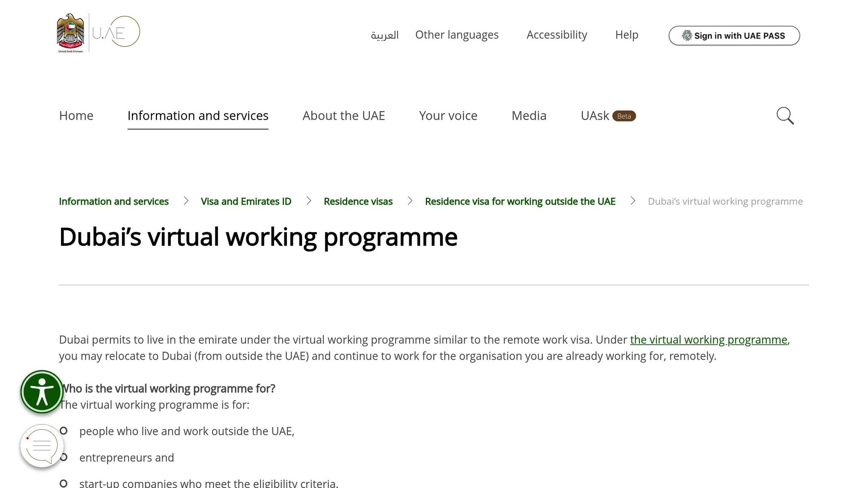Go to Residence visa for working outside the UAE
This screenshot has width=868, height=488.
520,201
